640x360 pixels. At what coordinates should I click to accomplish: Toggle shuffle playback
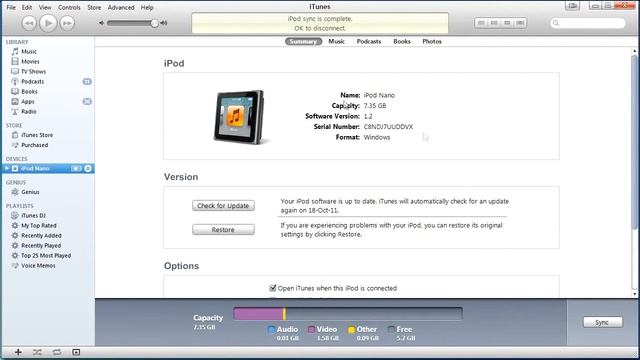click(x=37, y=352)
